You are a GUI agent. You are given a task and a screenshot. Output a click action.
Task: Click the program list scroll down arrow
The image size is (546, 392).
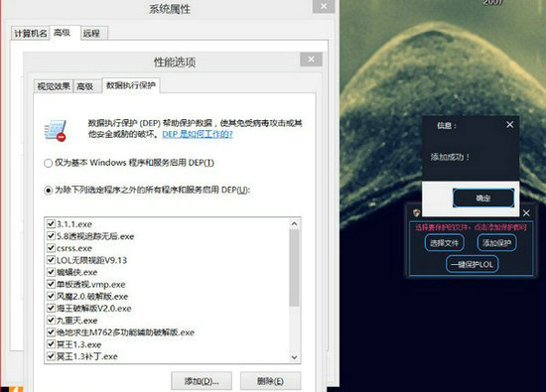click(294, 357)
